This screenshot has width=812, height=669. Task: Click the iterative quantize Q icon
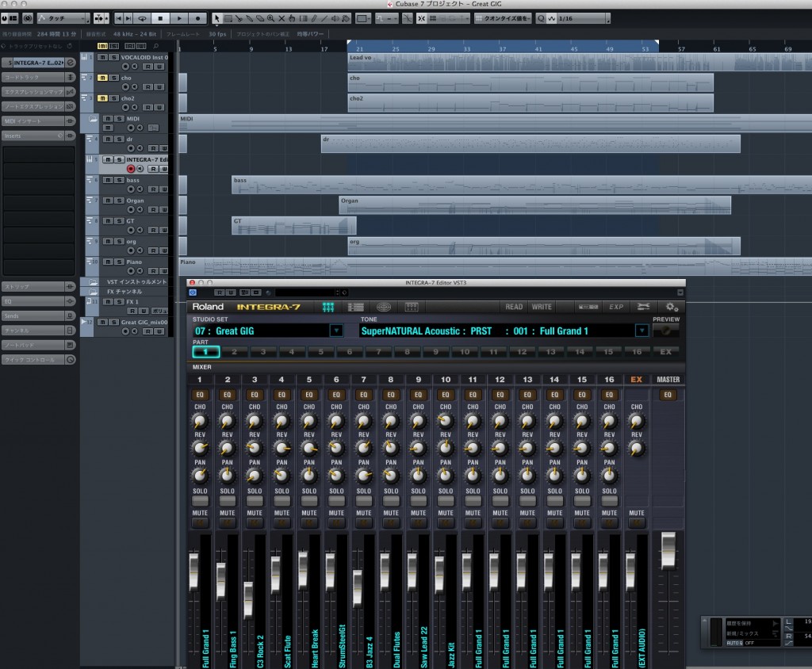tap(541, 18)
